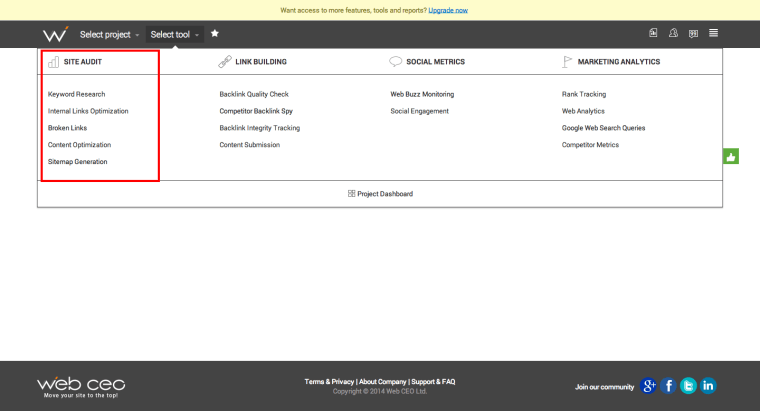Click the 'Copyright © 2014 Web CEO Ltd.' text
760x411 pixels.
[x=380, y=392]
